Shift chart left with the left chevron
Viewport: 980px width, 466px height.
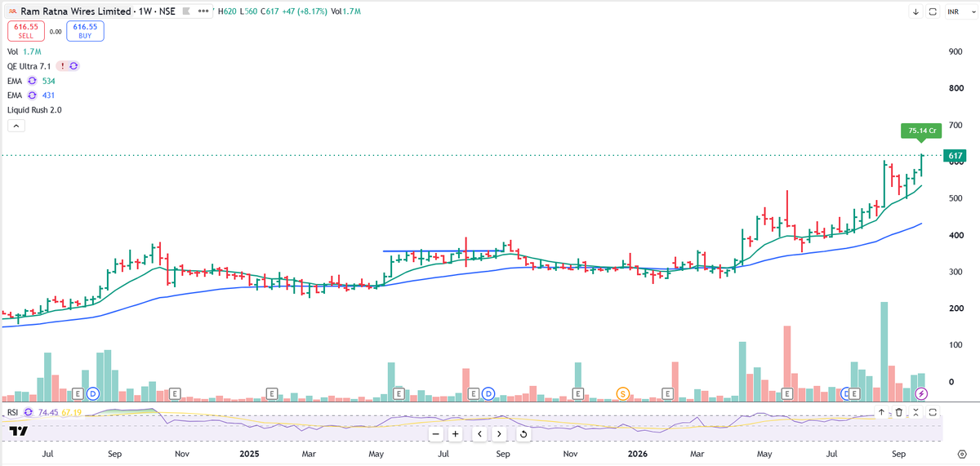(x=479, y=434)
